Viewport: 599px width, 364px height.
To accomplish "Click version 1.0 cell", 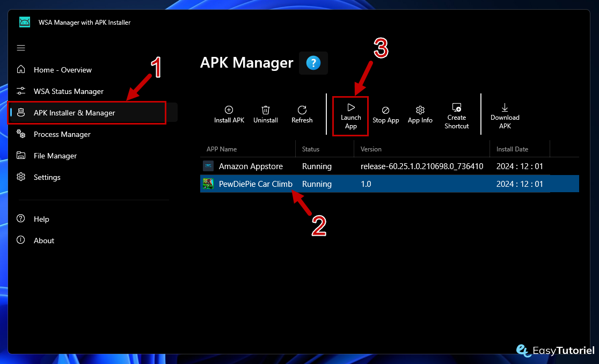I will coord(366,184).
